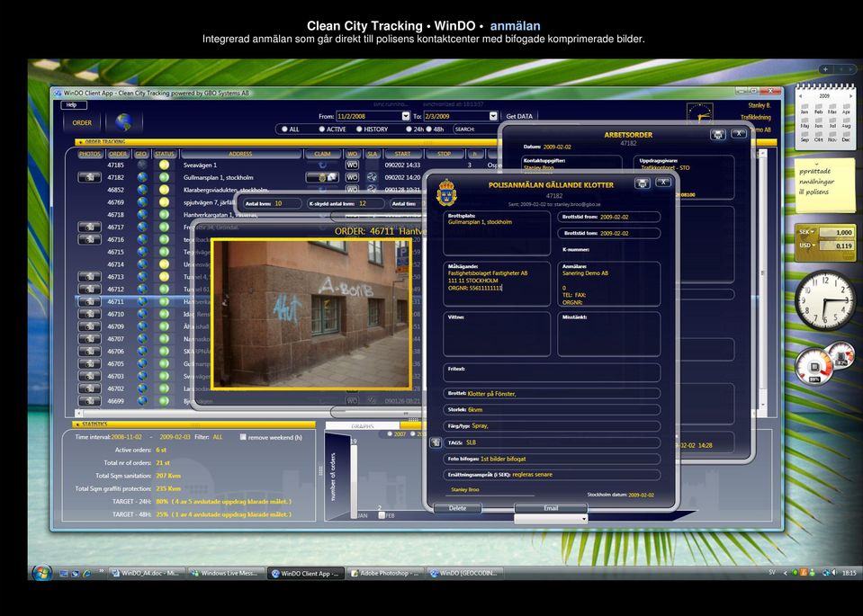
Task: Open photos for order 46713
Action: click(89, 277)
